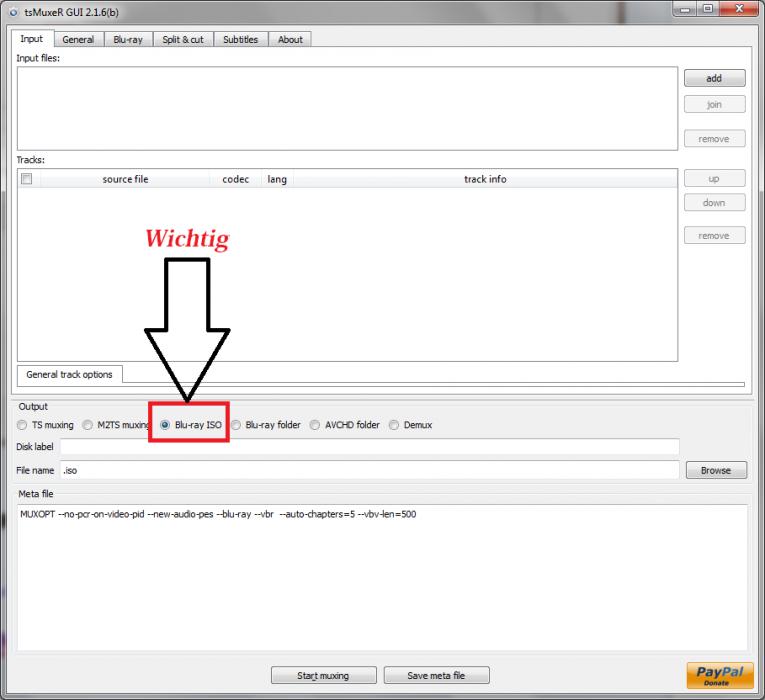Click the Save meta file button

tap(436, 676)
